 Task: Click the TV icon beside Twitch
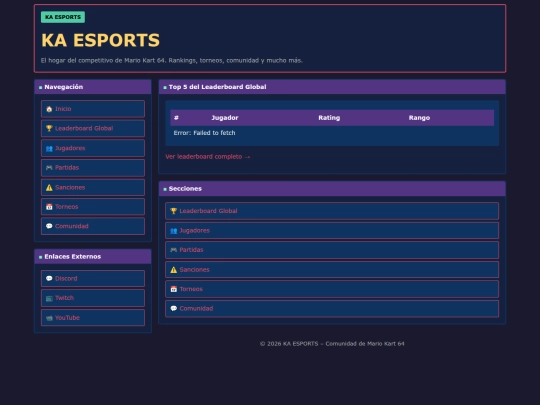click(49, 298)
